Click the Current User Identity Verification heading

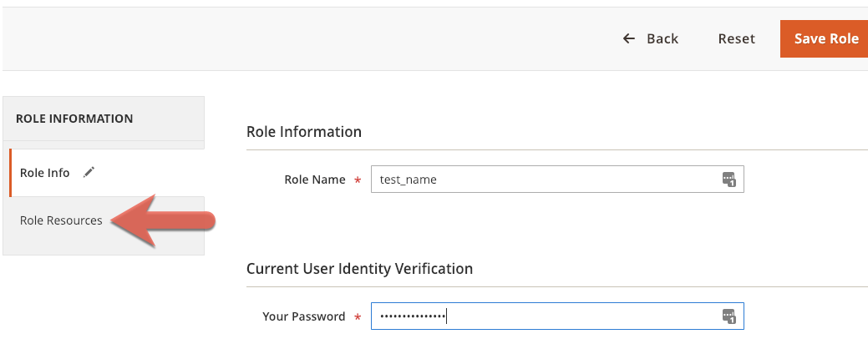pos(359,269)
